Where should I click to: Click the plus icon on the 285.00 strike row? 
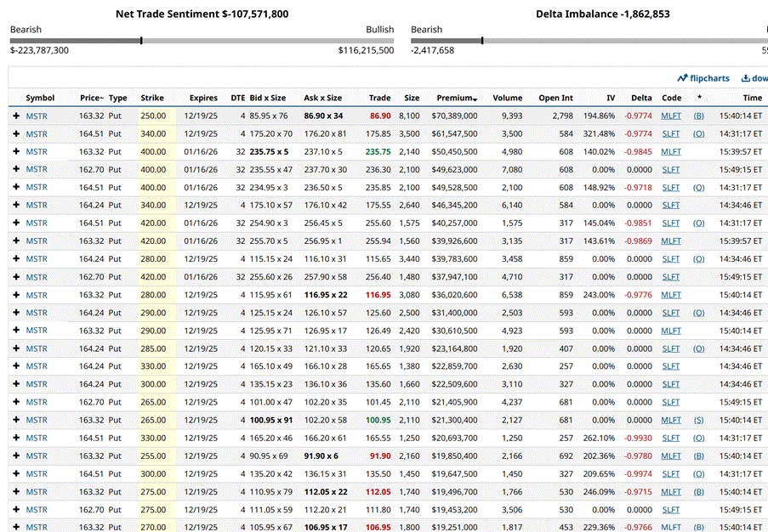coord(15,348)
